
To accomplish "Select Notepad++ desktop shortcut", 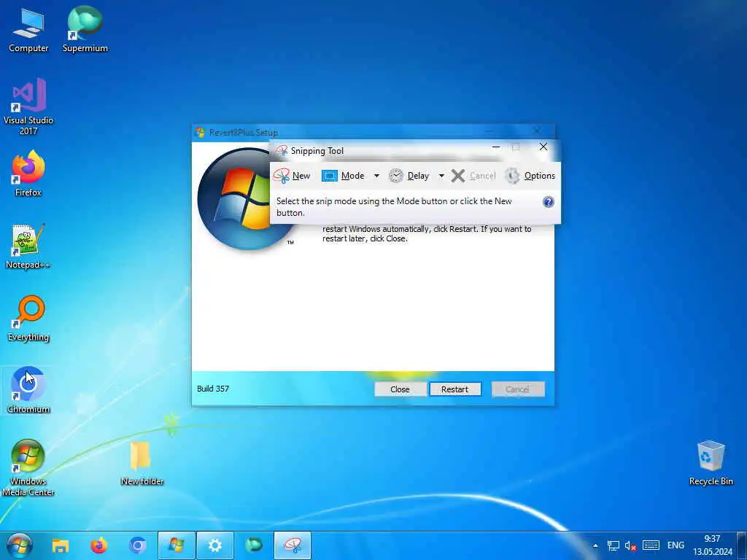I will tap(28, 246).
